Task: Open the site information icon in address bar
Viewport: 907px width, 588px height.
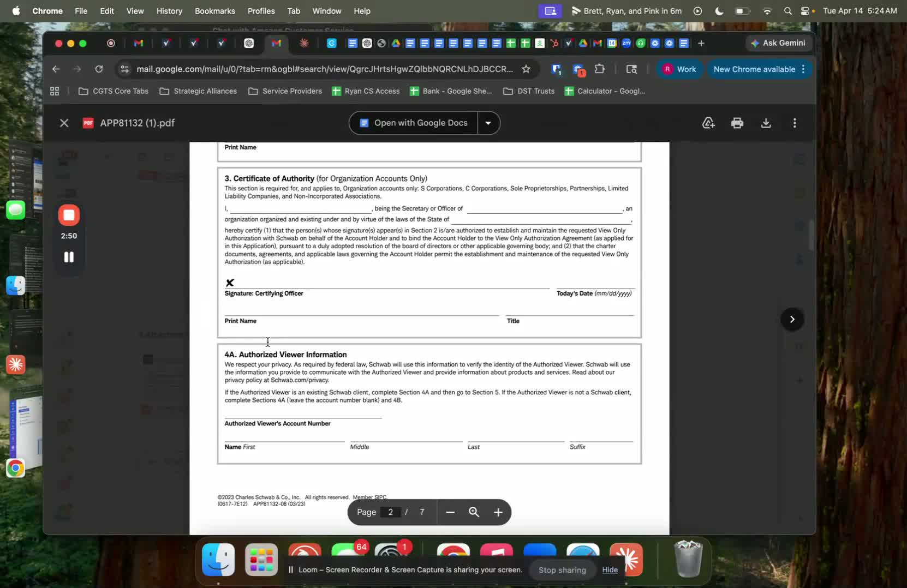Action: pos(125,69)
